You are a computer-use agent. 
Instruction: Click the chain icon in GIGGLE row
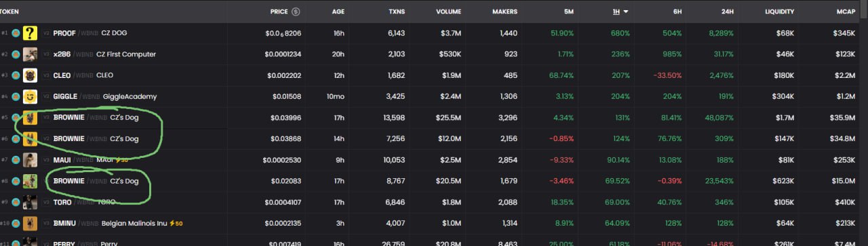point(16,97)
